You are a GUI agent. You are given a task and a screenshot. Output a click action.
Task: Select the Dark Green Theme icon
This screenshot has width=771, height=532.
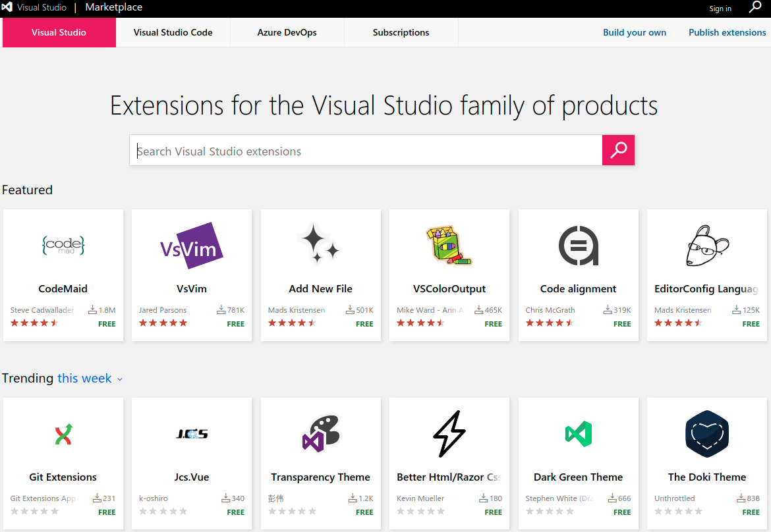tap(578, 433)
